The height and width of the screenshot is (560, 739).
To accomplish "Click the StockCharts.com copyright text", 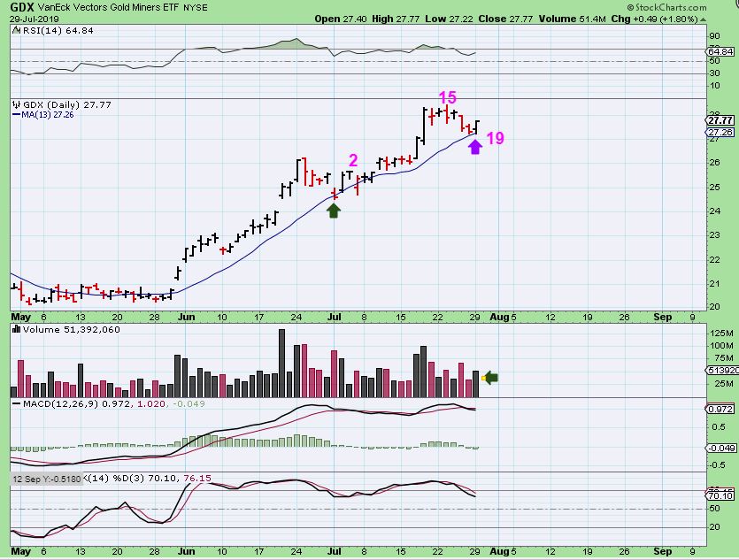I will [667, 7].
